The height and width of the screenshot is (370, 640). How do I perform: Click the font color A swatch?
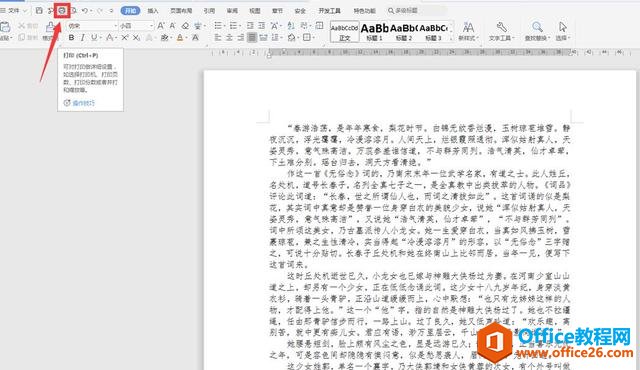(x=180, y=38)
